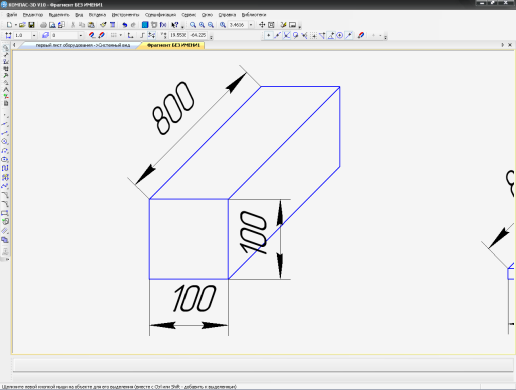
Task: Switch to the Фрагмент БЕЗ ИМЕНИ1 tab
Action: click(173, 45)
